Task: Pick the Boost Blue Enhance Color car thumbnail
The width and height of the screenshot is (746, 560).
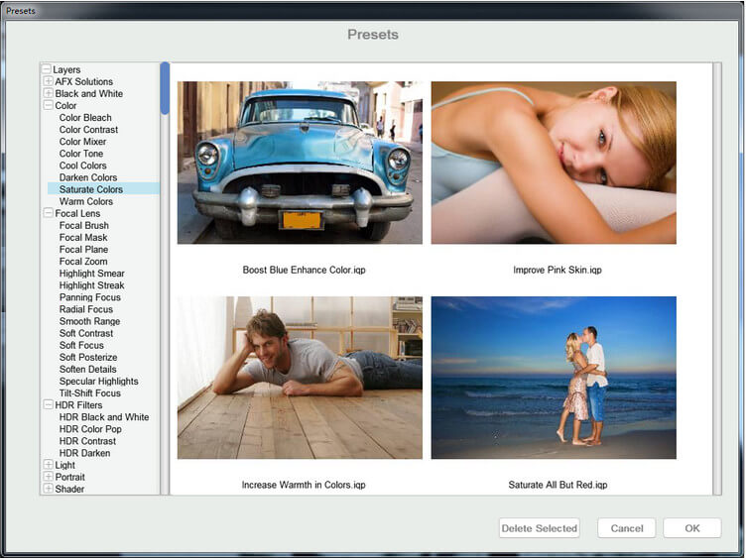Action: tap(300, 163)
